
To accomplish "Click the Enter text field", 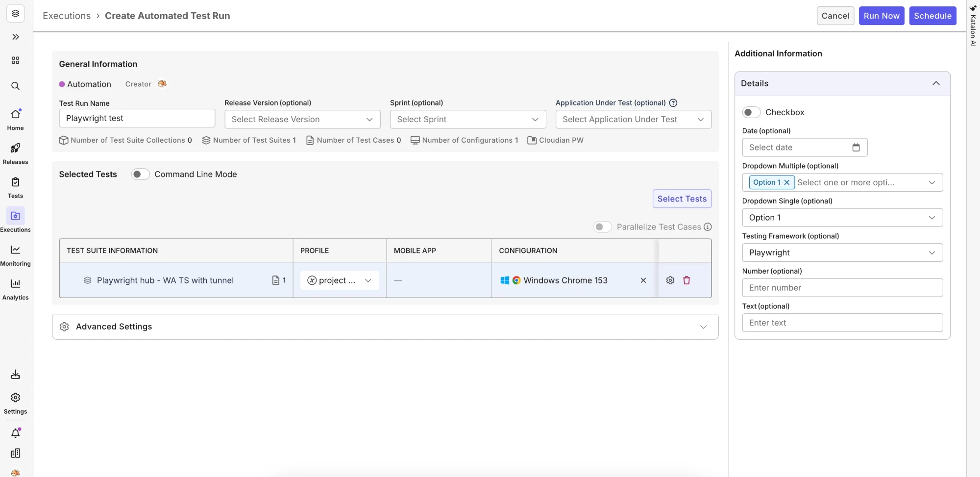I will click(842, 323).
